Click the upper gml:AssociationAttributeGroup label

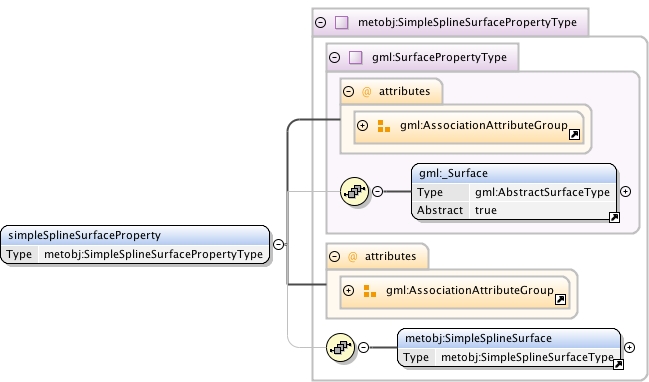pyautogui.click(x=483, y=125)
